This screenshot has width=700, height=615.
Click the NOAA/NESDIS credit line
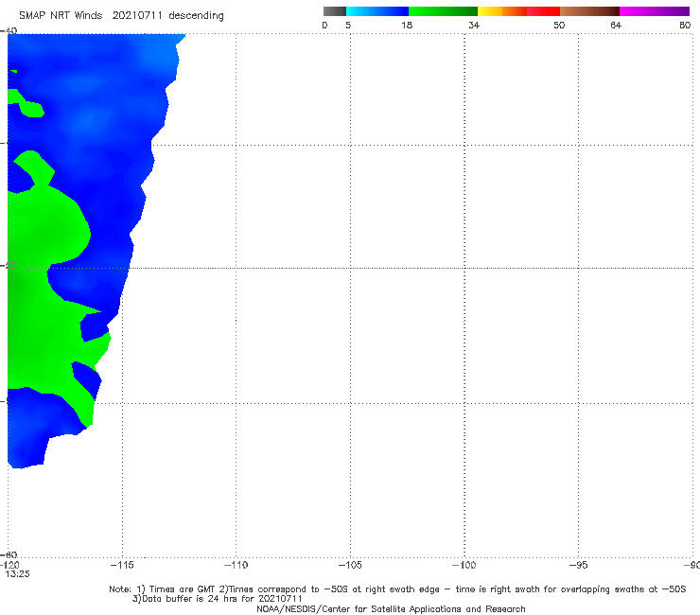point(391,609)
